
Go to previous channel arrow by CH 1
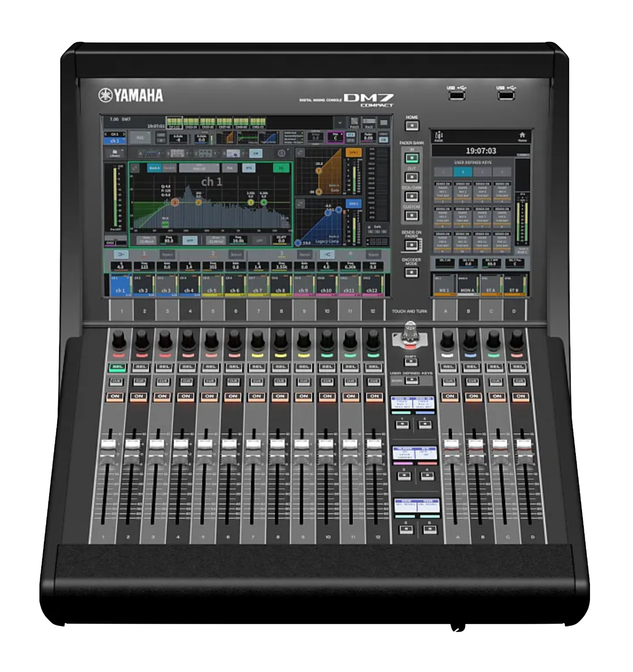tap(105, 134)
